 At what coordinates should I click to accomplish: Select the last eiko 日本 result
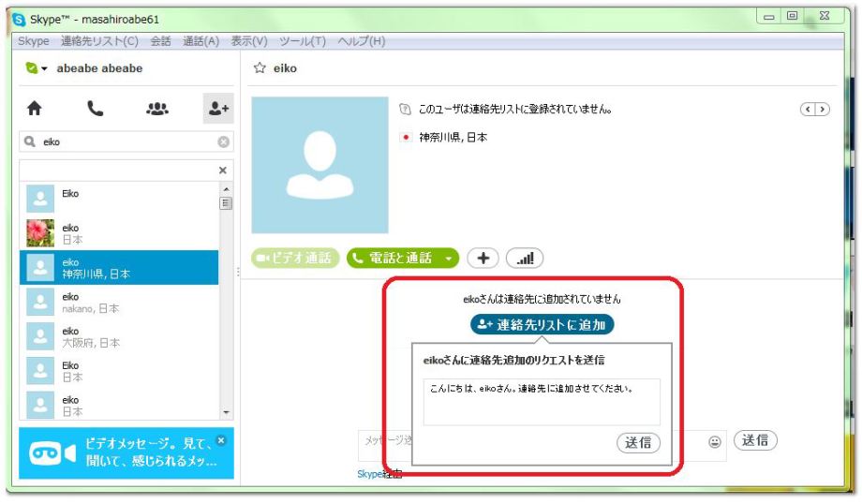point(119,405)
